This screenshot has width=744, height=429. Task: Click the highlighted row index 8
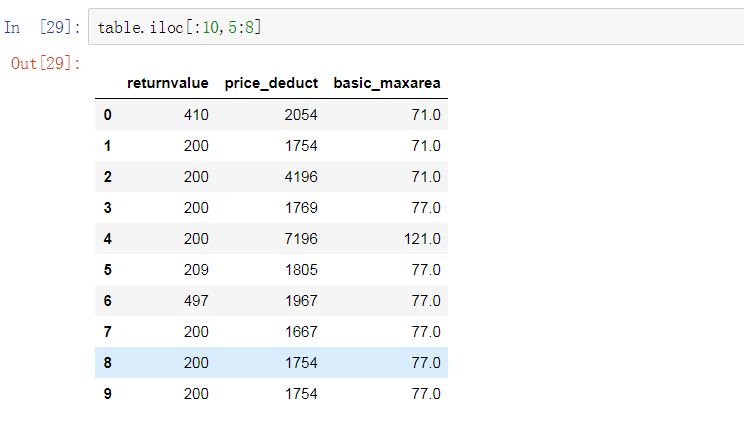[x=107, y=363]
